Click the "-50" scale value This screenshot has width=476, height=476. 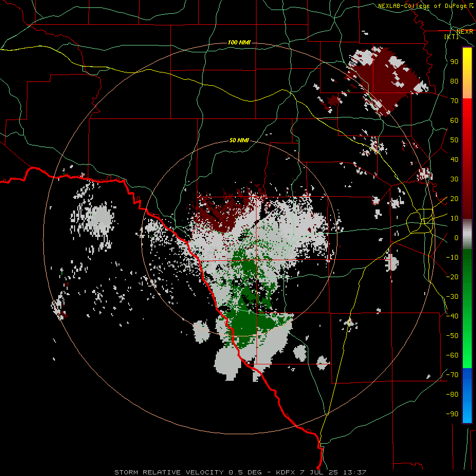click(452, 336)
